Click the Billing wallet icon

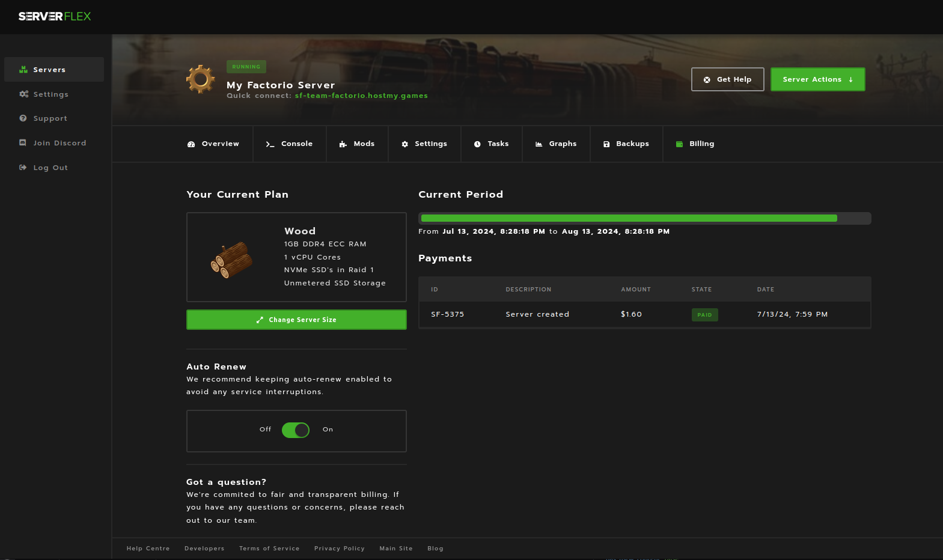[x=679, y=144]
